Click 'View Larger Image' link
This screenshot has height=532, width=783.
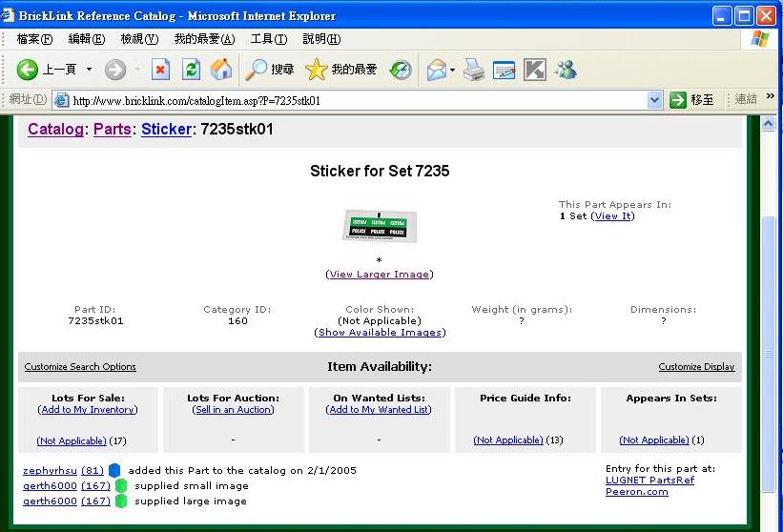pos(380,274)
